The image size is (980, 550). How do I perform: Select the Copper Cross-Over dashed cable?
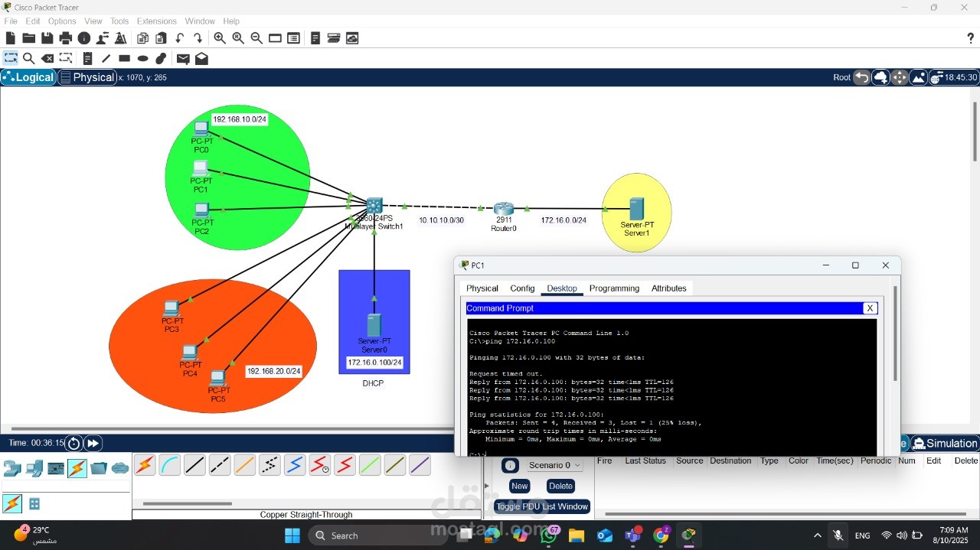pyautogui.click(x=220, y=464)
